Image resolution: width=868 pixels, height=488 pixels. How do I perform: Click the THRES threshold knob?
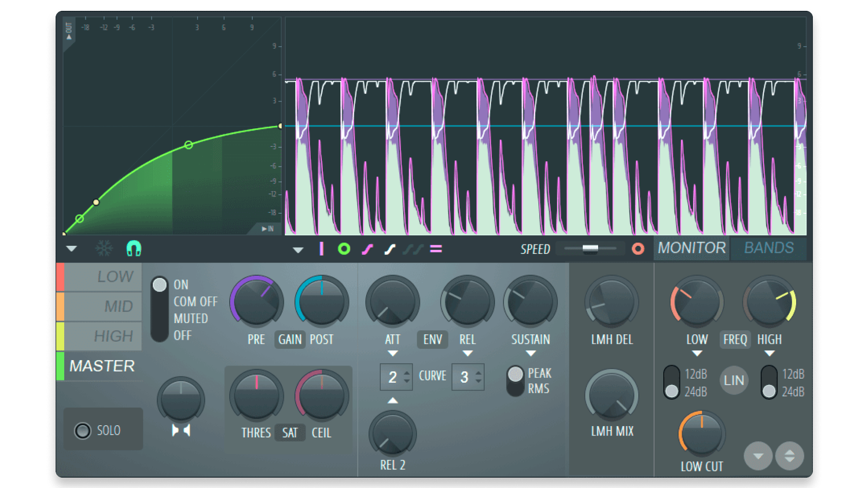(x=256, y=396)
